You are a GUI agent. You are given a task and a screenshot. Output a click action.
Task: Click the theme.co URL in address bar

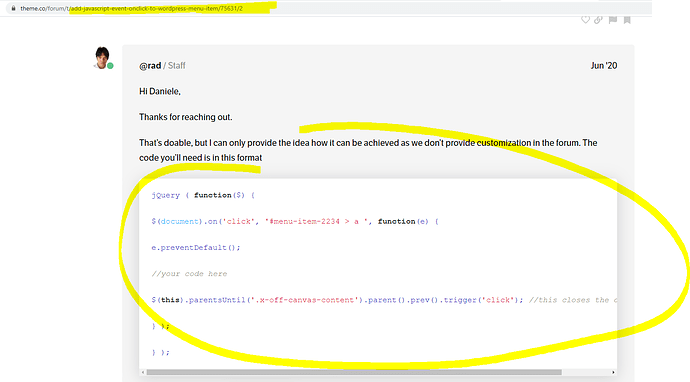(x=132, y=8)
